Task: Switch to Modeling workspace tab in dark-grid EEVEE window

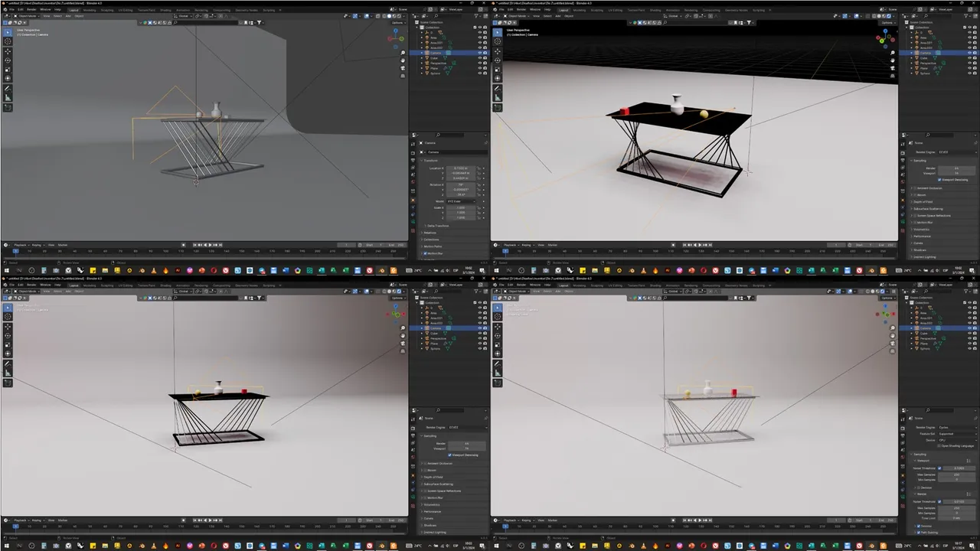Action: coord(580,10)
